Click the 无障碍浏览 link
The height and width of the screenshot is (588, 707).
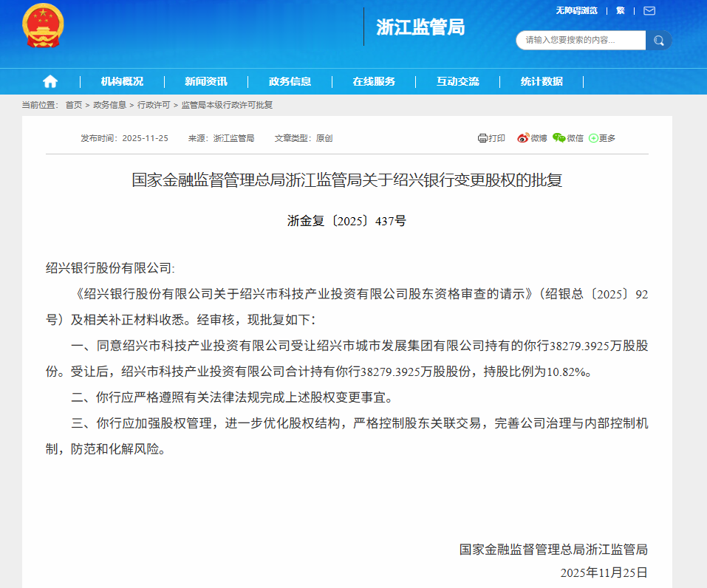pyautogui.click(x=577, y=11)
